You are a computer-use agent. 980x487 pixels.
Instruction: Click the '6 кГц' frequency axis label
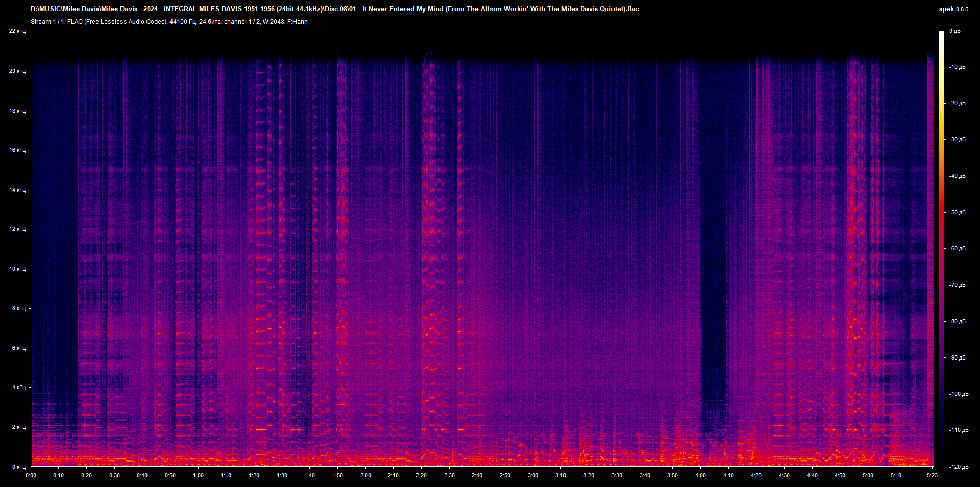click(19, 348)
